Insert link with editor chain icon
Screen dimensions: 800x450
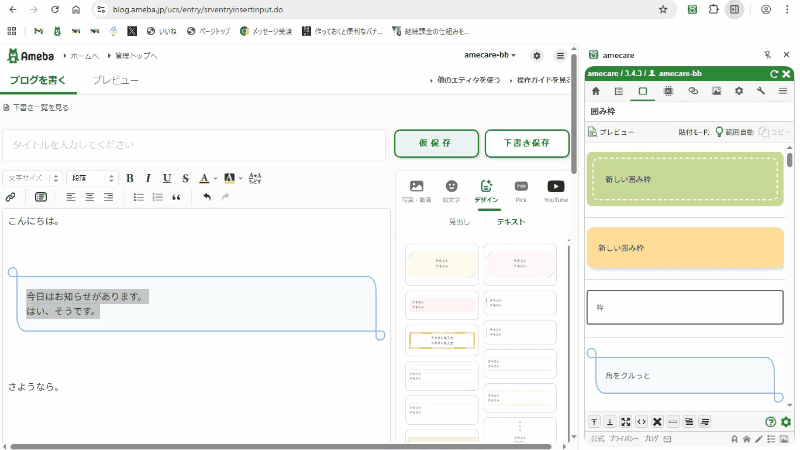tap(11, 197)
